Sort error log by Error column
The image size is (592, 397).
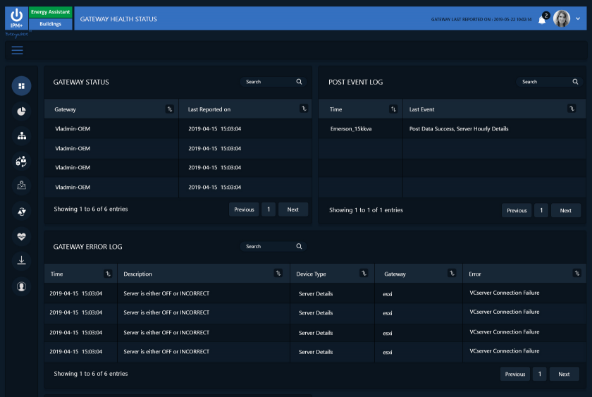[577, 273]
